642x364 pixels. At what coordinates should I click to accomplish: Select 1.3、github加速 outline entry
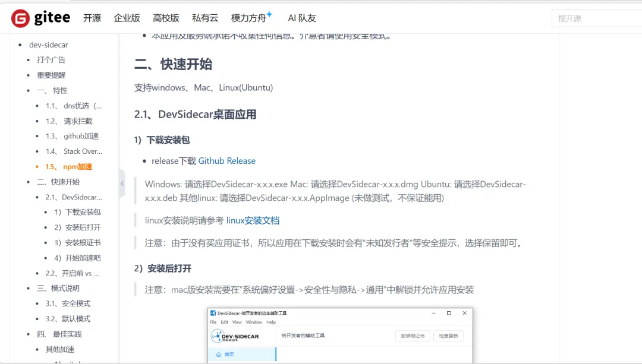[73, 136]
